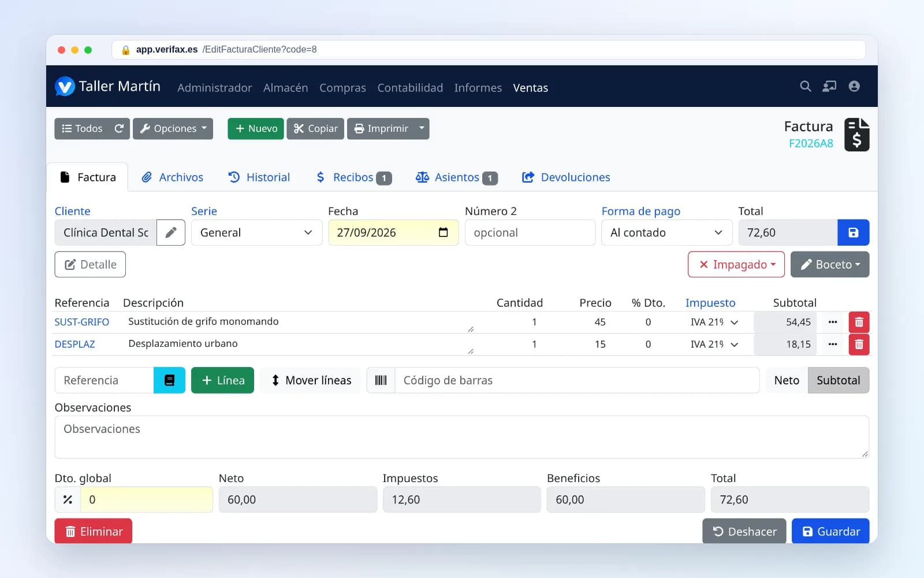Click the Copiar button
The height and width of the screenshot is (578, 924).
pyautogui.click(x=315, y=128)
